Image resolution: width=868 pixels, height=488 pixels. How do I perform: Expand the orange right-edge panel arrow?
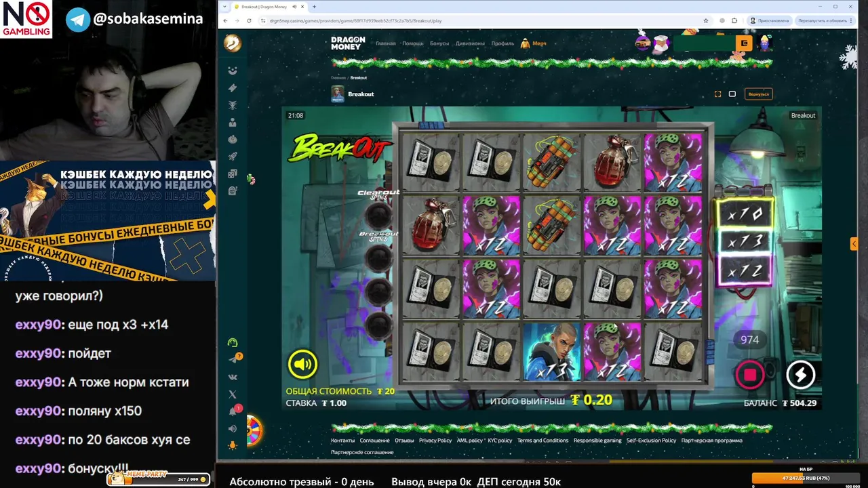[x=854, y=243]
